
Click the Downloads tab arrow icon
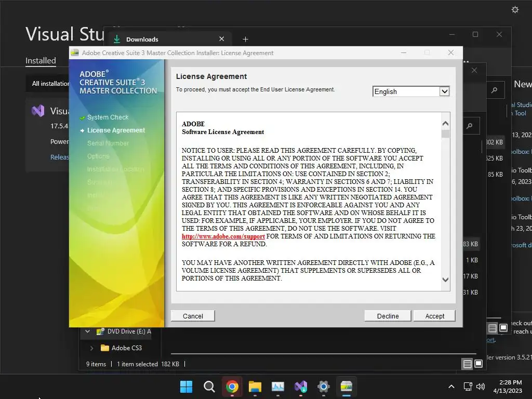pyautogui.click(x=117, y=39)
